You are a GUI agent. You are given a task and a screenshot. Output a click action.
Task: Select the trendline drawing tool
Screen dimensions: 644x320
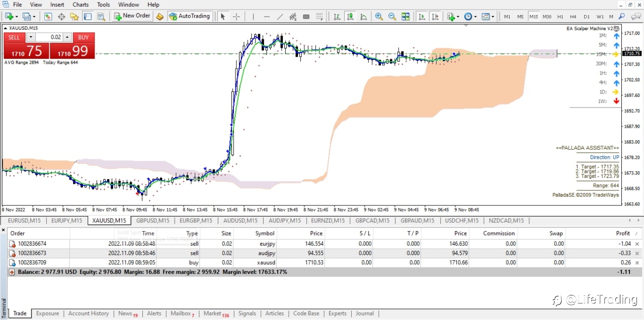[280, 16]
